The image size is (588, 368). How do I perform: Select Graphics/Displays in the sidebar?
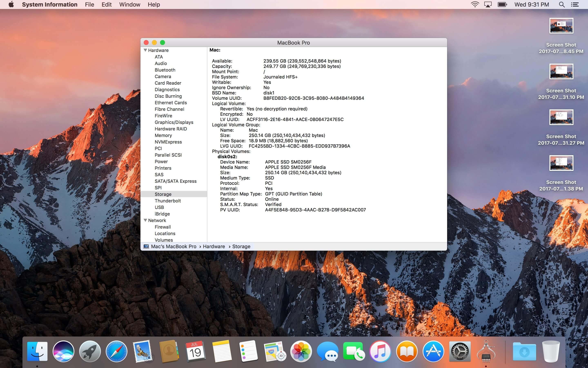(174, 122)
